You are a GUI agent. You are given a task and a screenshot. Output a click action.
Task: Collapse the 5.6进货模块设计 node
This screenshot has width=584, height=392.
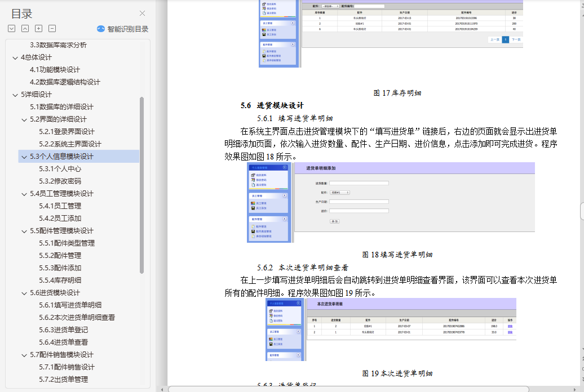point(24,293)
